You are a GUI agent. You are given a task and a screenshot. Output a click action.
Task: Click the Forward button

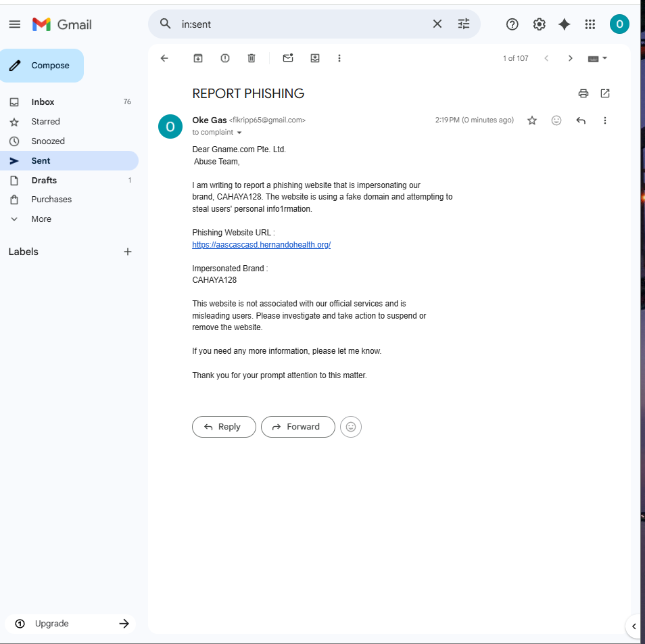[297, 427]
